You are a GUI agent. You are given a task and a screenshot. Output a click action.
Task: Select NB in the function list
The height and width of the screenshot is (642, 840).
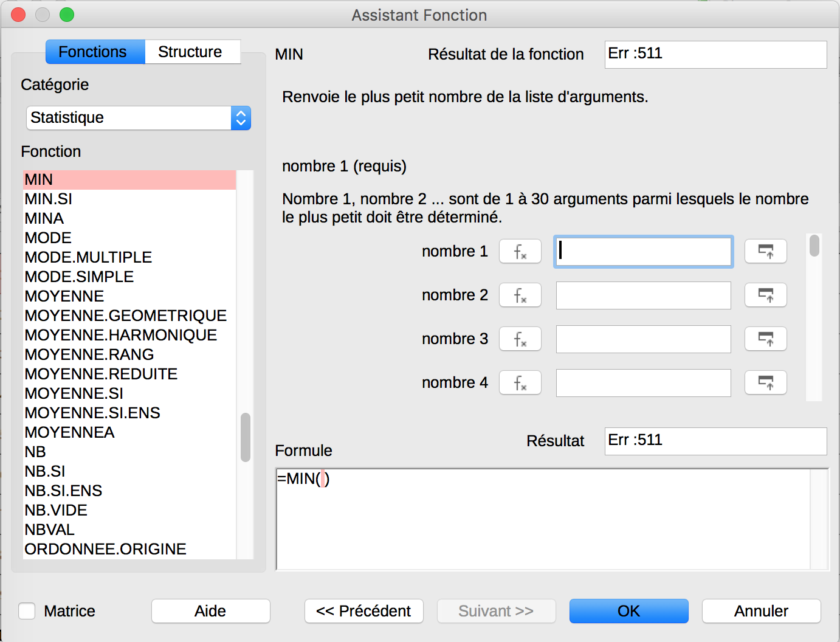point(129,452)
